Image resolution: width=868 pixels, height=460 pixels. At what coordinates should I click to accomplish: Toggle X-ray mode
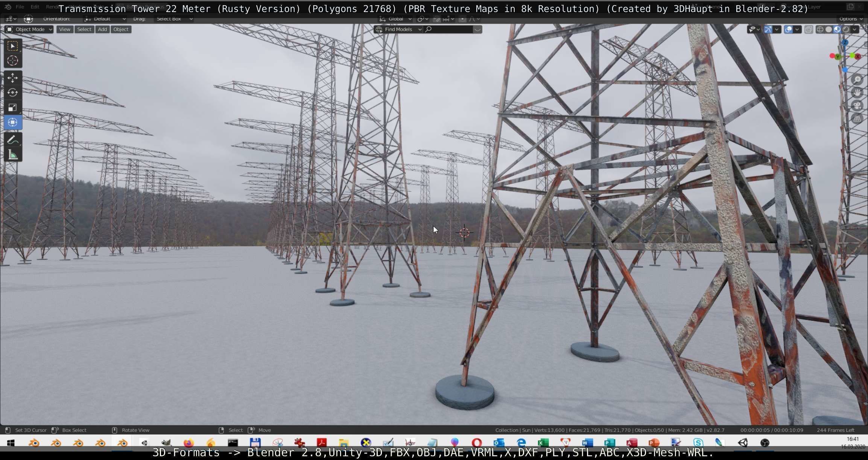(809, 29)
